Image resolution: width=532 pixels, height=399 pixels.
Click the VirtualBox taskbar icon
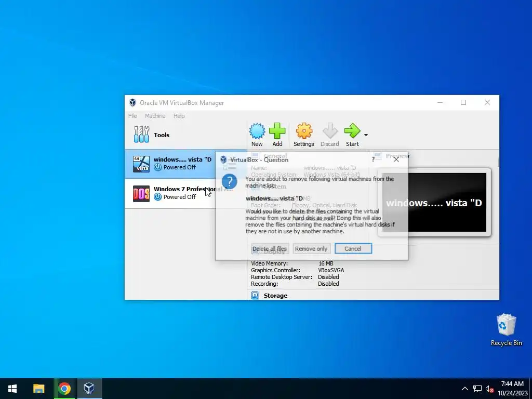tap(89, 389)
